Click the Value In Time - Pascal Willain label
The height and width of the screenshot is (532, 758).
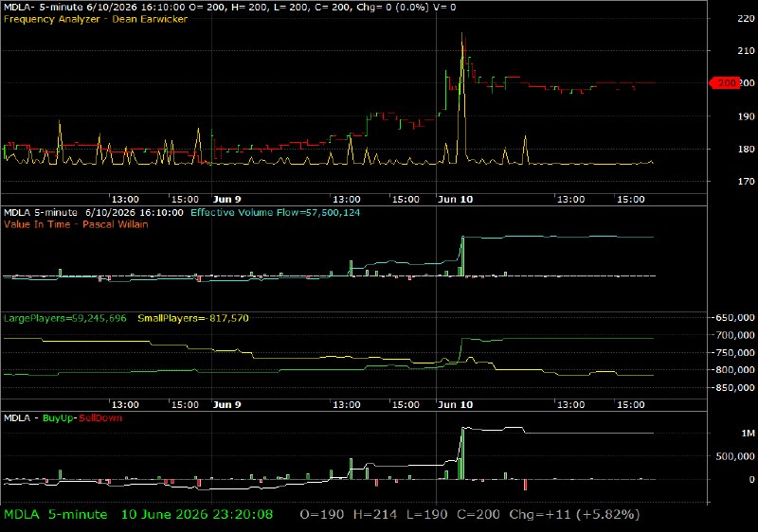coord(76,224)
